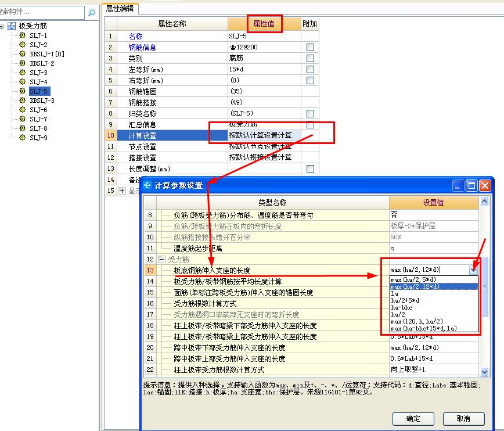Viewport: 504px width, 431px height.
Task: Toggle the 长度调整 附加 checkbox
Action: coord(310,168)
